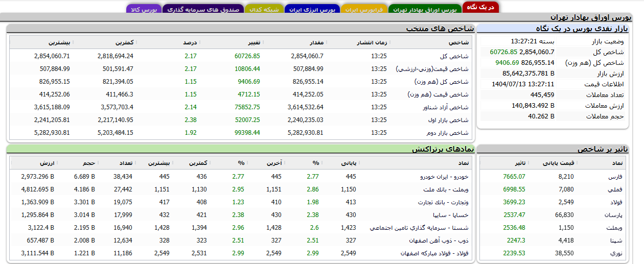Open the فرابورس ایران tab
The height and width of the screenshot is (264, 644).
point(364,10)
